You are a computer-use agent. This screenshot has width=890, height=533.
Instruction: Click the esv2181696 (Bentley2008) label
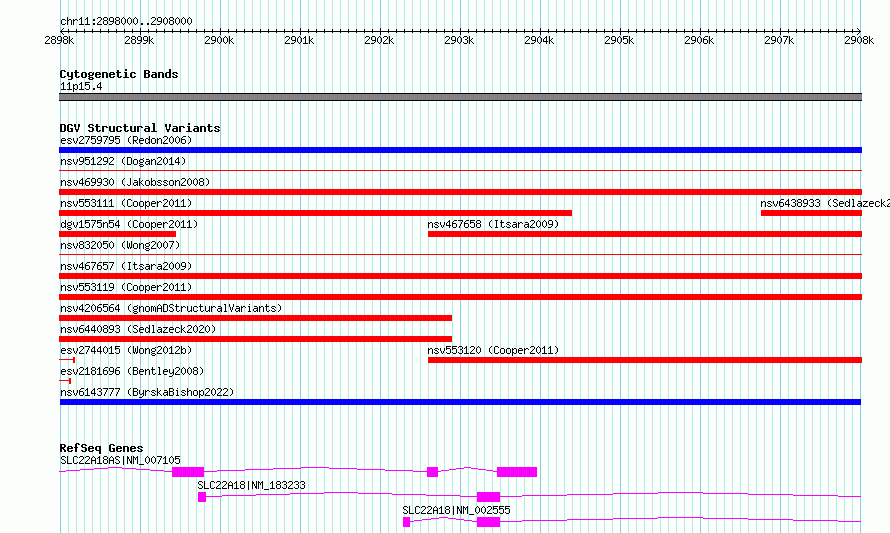pyautogui.click(x=132, y=371)
